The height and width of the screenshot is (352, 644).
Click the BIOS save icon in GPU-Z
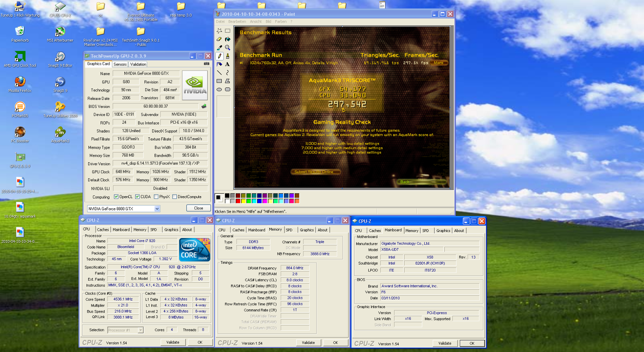[x=204, y=106]
